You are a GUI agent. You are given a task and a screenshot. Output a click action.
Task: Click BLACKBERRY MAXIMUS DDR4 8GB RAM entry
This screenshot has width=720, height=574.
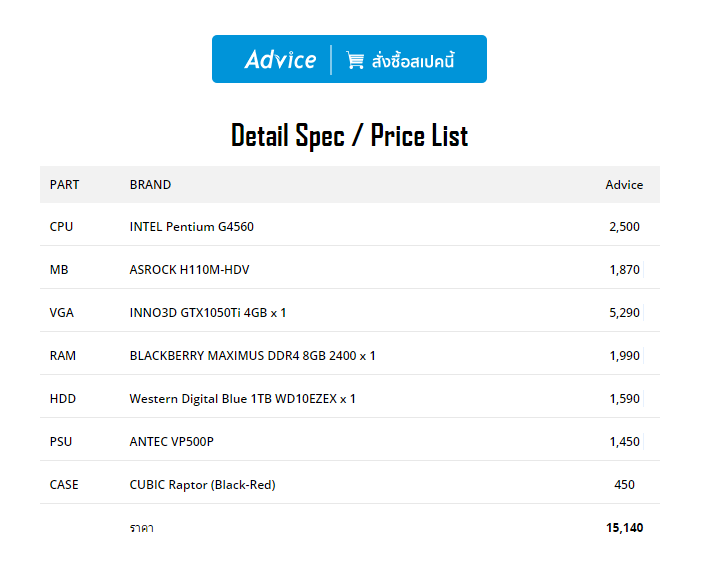[252, 356]
